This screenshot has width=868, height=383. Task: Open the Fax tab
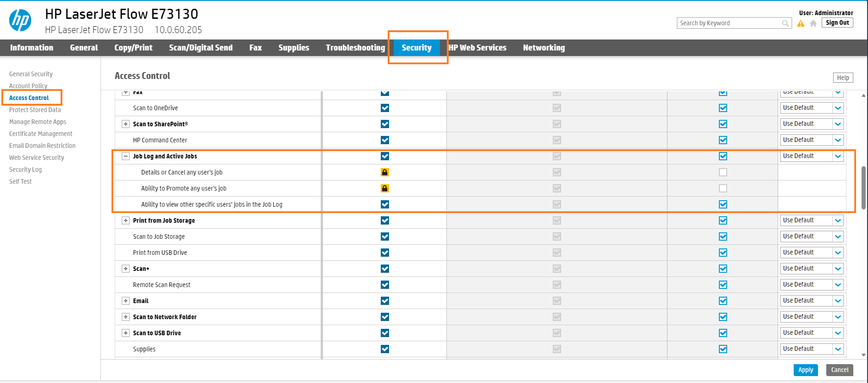(256, 48)
